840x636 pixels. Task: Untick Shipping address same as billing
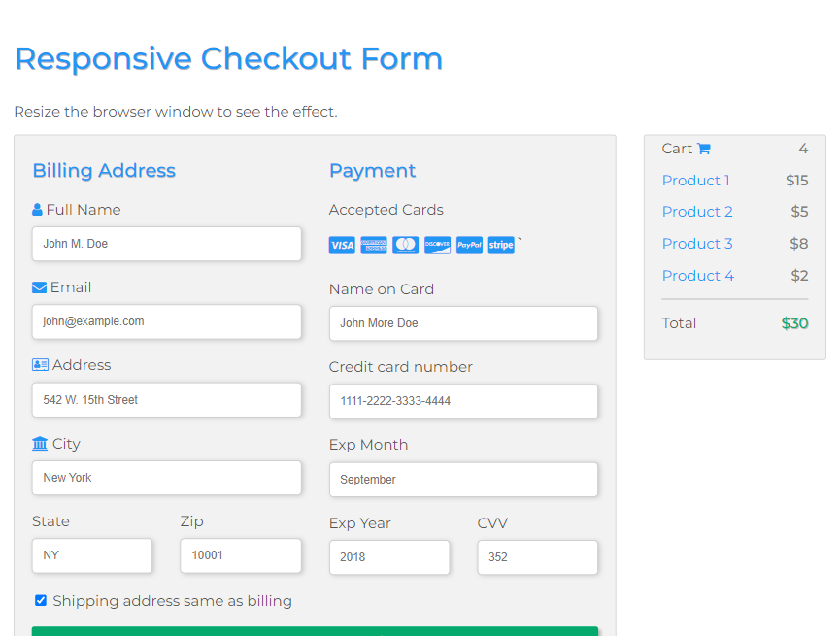[41, 600]
